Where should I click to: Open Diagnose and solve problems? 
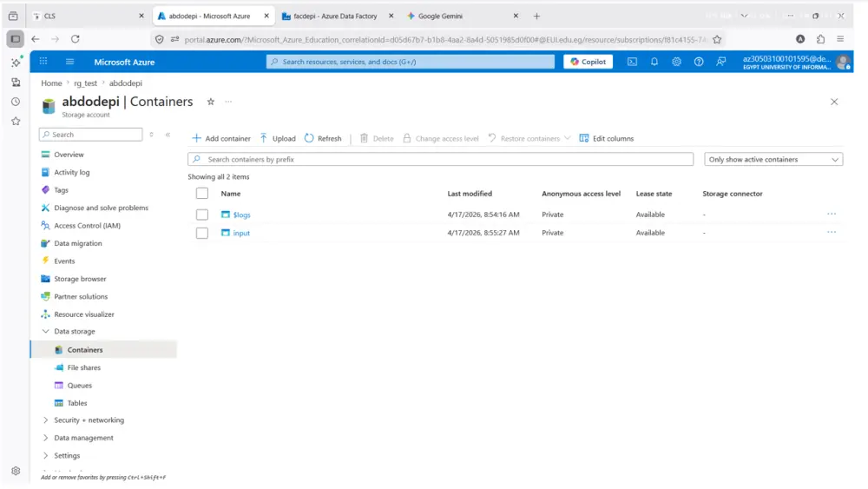pyautogui.click(x=101, y=208)
